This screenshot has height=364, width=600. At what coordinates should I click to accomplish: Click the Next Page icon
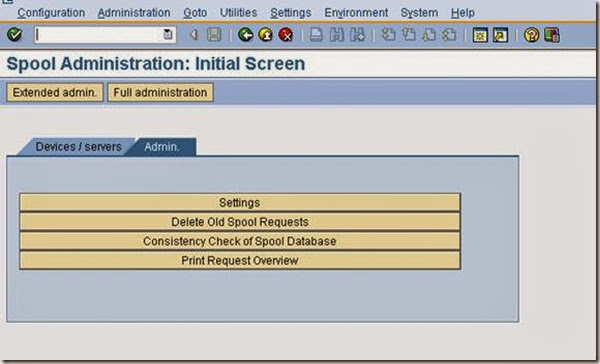click(429, 35)
